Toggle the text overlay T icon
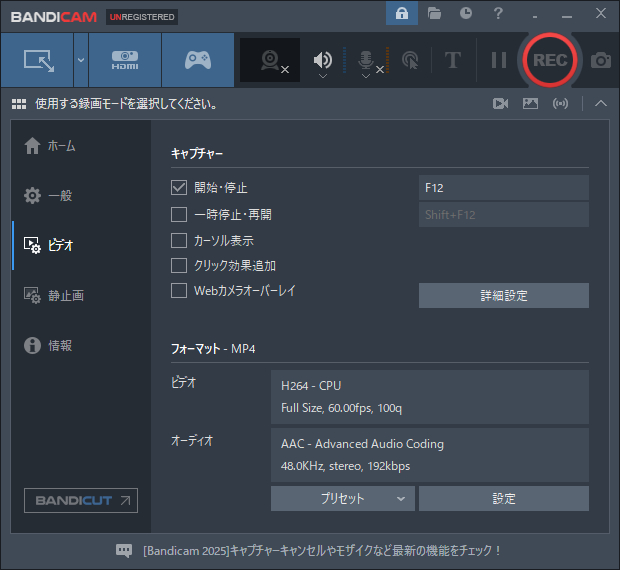The width and height of the screenshot is (620, 570). (453, 60)
